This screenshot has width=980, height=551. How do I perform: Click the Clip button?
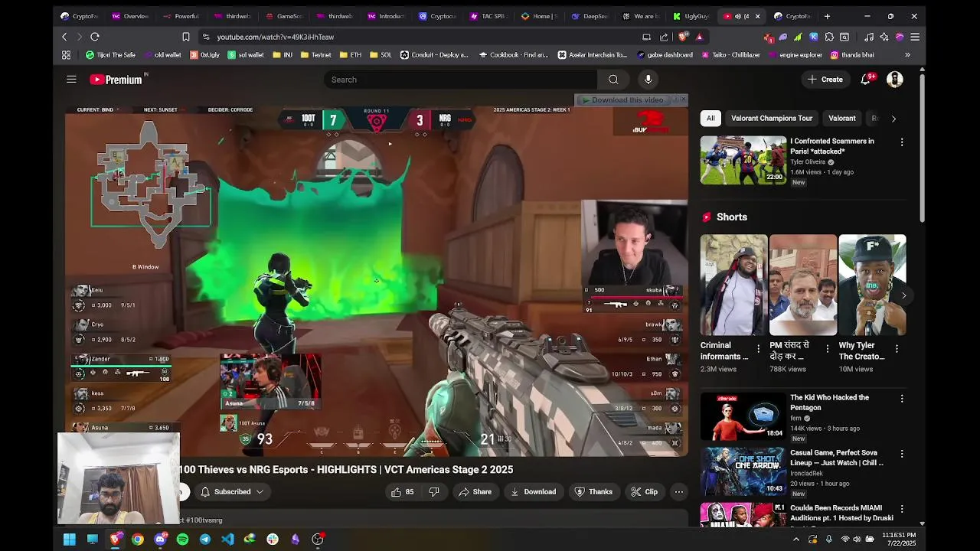point(644,492)
